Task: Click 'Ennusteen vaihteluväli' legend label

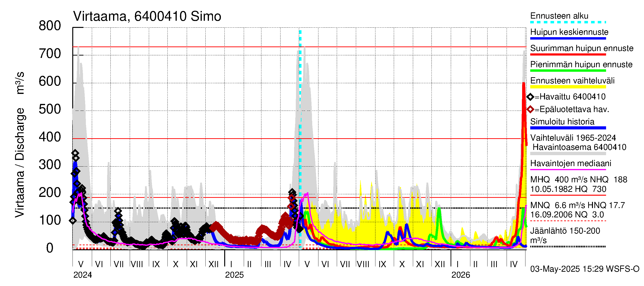Action: pyautogui.click(x=572, y=81)
